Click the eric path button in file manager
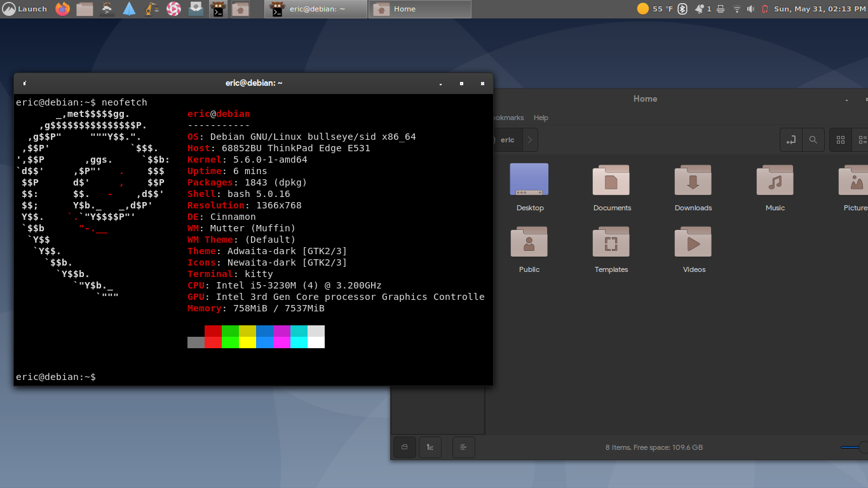This screenshot has height=488, width=868. coord(507,140)
